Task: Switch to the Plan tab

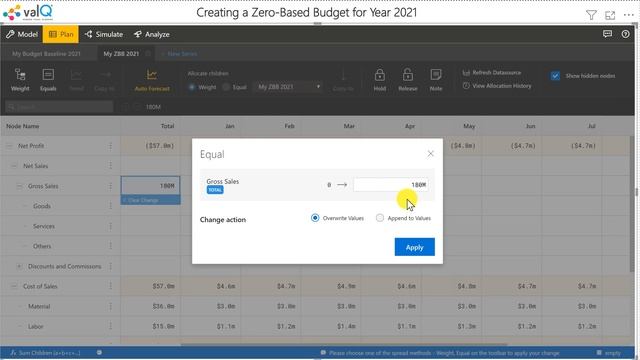Action: click(x=61, y=34)
